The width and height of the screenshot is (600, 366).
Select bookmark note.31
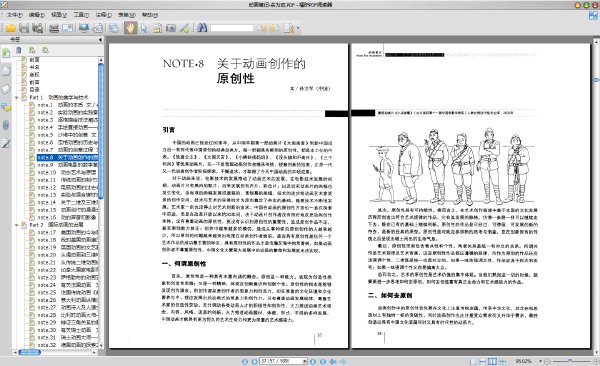(x=67, y=338)
